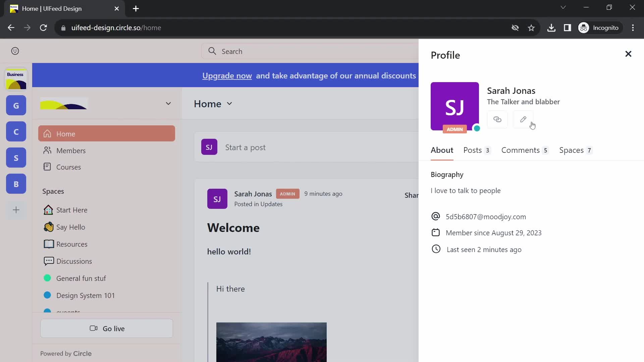
Task: Click the copy link icon on profile
Action: coord(497,119)
